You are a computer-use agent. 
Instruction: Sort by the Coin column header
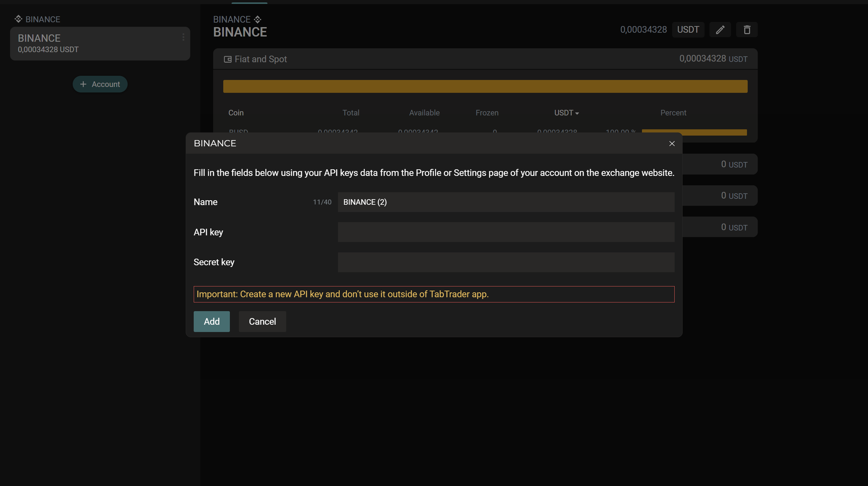(x=236, y=113)
